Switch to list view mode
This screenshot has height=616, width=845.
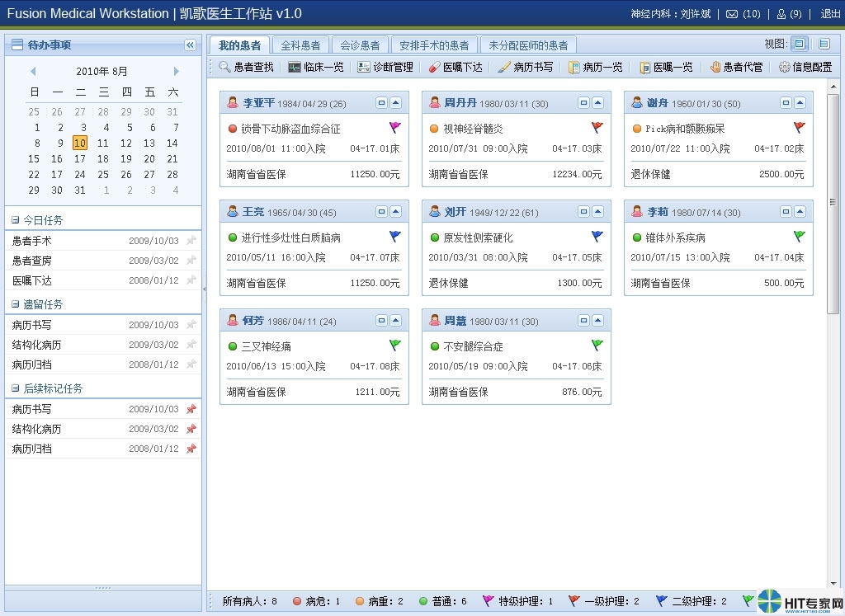point(824,44)
